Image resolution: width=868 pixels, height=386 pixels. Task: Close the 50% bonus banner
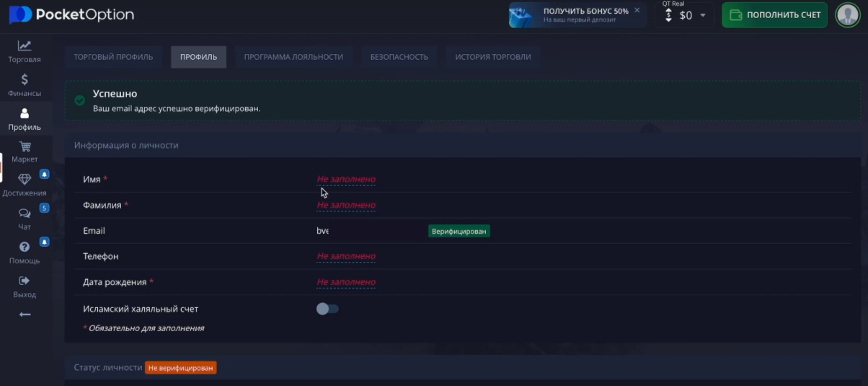(637, 11)
